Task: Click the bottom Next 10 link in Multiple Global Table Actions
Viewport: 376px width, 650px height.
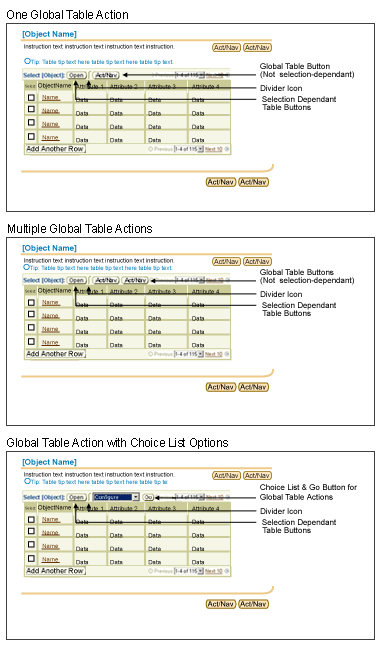Action: pyautogui.click(x=213, y=354)
